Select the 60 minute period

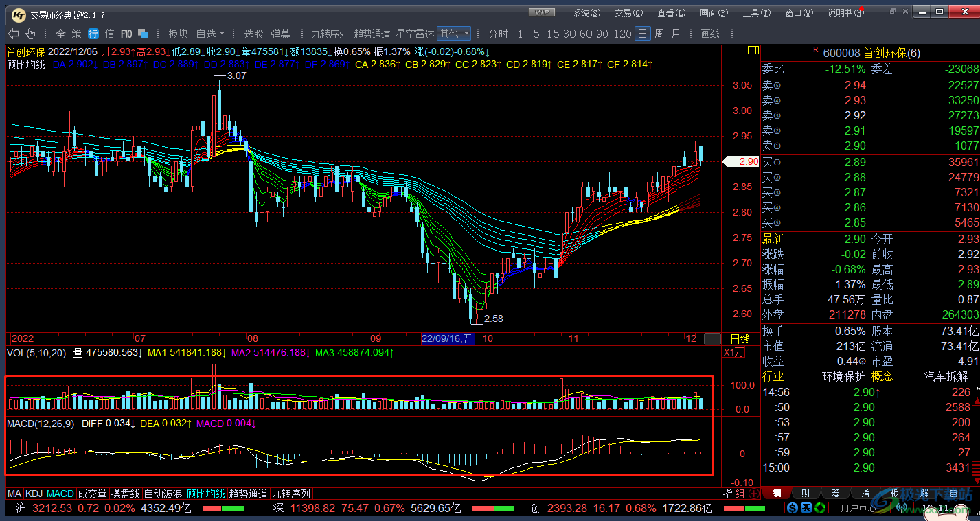pyautogui.click(x=586, y=34)
